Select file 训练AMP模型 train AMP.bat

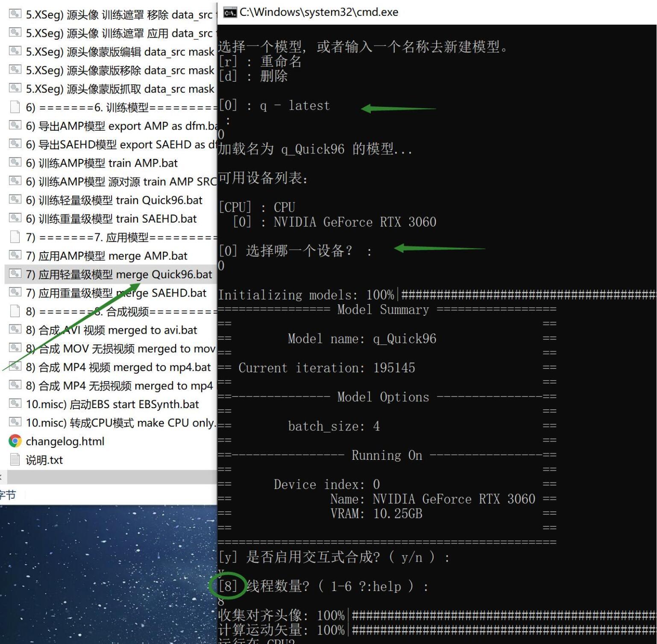click(x=102, y=163)
